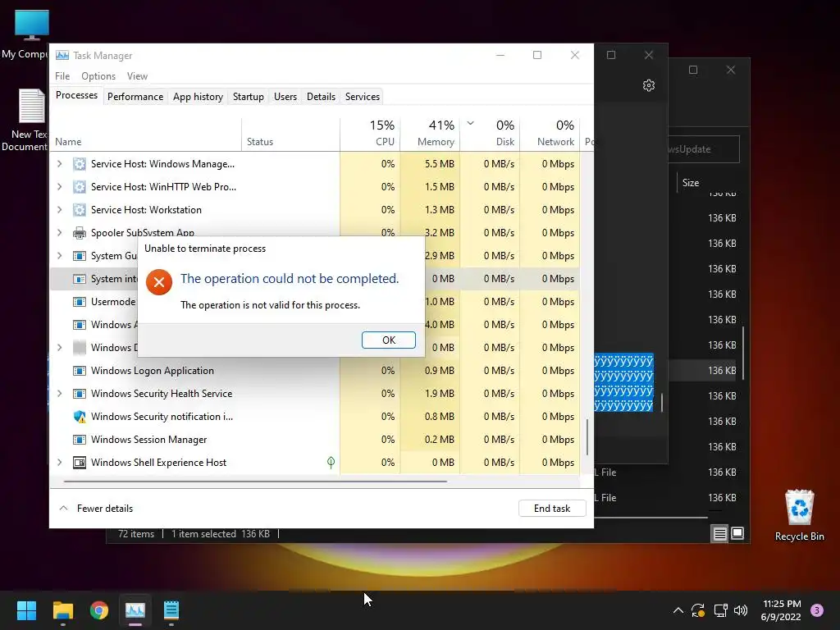
Task: Click the Service Host: Windows Manage gear icon
Action: 80,164
